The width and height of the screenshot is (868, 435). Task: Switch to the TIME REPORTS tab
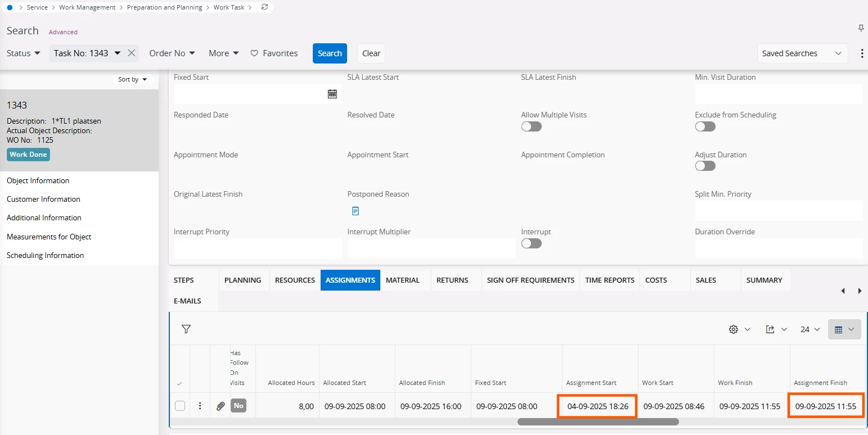click(x=609, y=280)
